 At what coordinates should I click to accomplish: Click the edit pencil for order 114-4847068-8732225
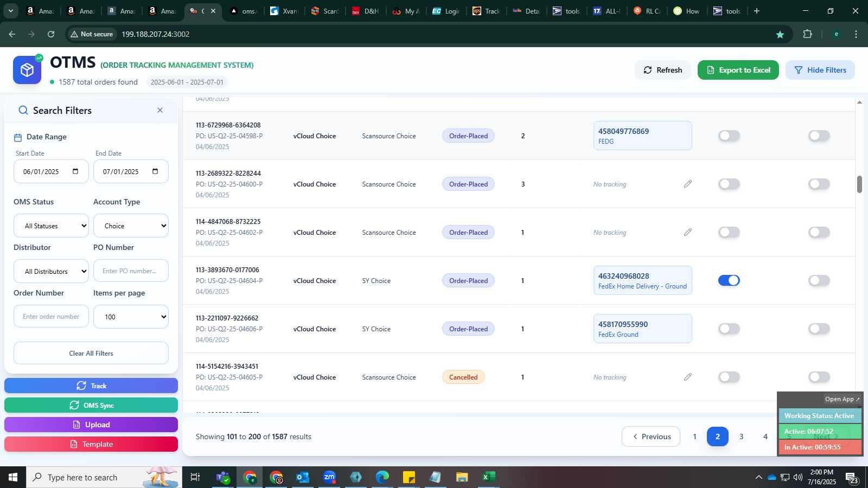[688, 232]
